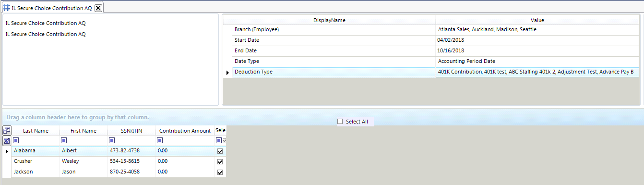Click the grid icon on the tab

[7, 8]
